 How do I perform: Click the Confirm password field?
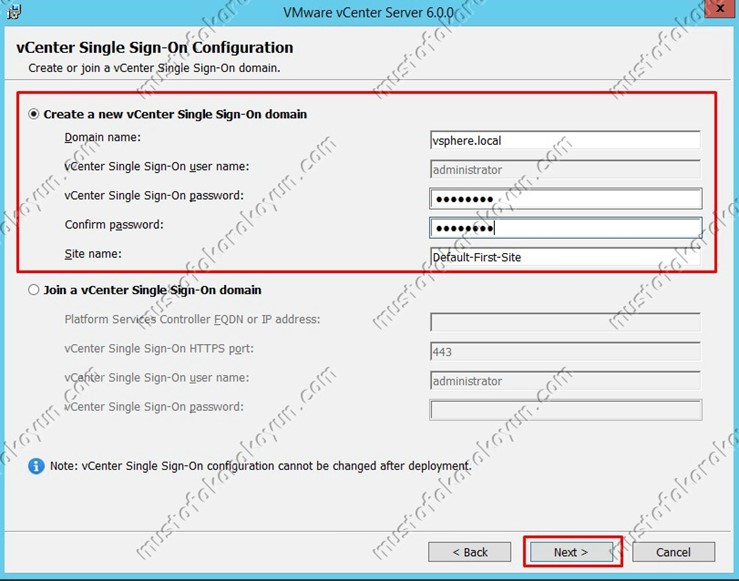(566, 228)
